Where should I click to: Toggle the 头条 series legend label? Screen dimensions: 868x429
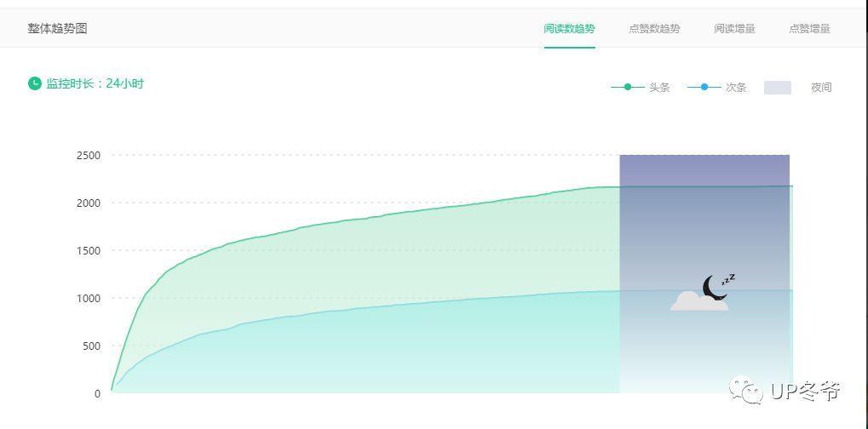click(659, 88)
